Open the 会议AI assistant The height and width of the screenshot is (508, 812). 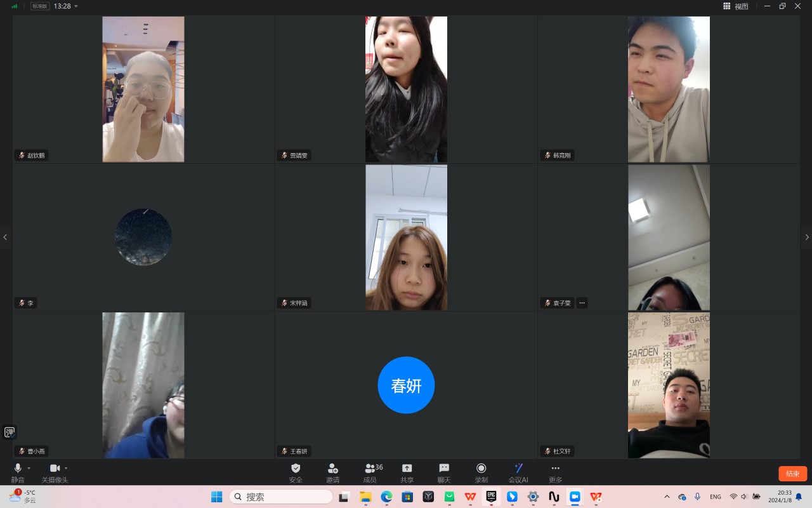[x=518, y=472]
